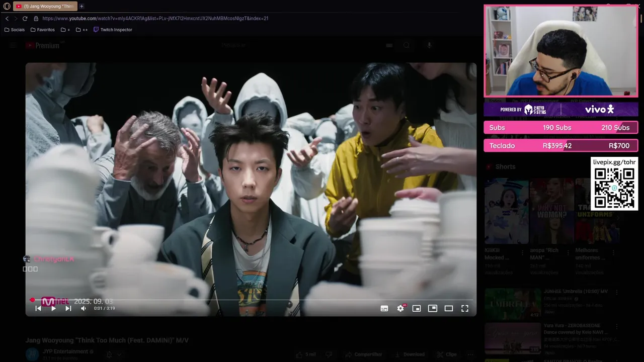Open the YouTube hamburger guide menu
This screenshot has height=362, width=644.
[13, 45]
